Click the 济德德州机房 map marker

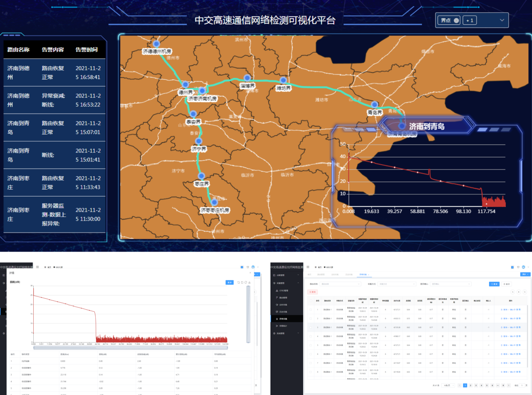(156, 43)
